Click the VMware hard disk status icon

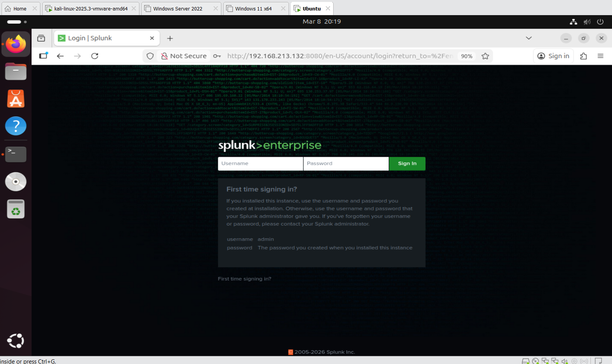coord(525,361)
